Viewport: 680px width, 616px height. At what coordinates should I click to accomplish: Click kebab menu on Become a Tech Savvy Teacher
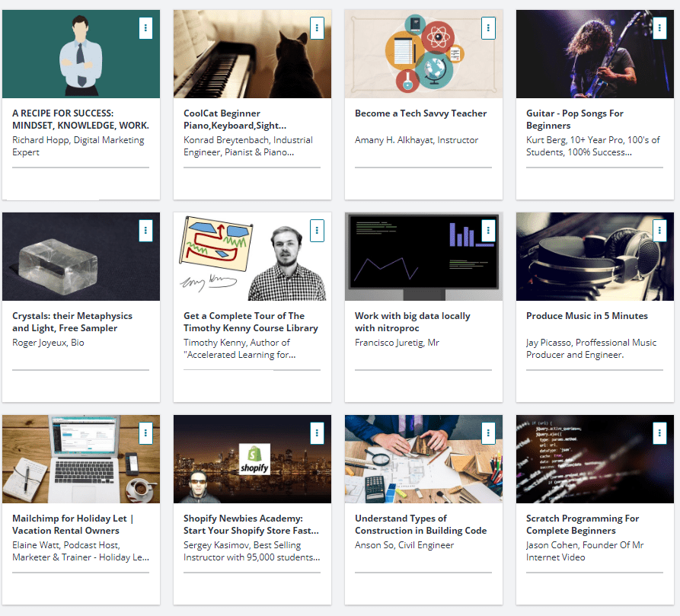click(x=489, y=28)
